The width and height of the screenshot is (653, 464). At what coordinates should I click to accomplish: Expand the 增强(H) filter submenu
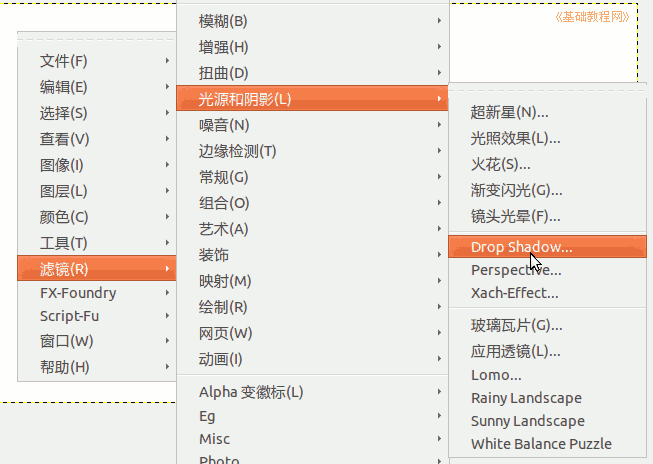pos(312,47)
